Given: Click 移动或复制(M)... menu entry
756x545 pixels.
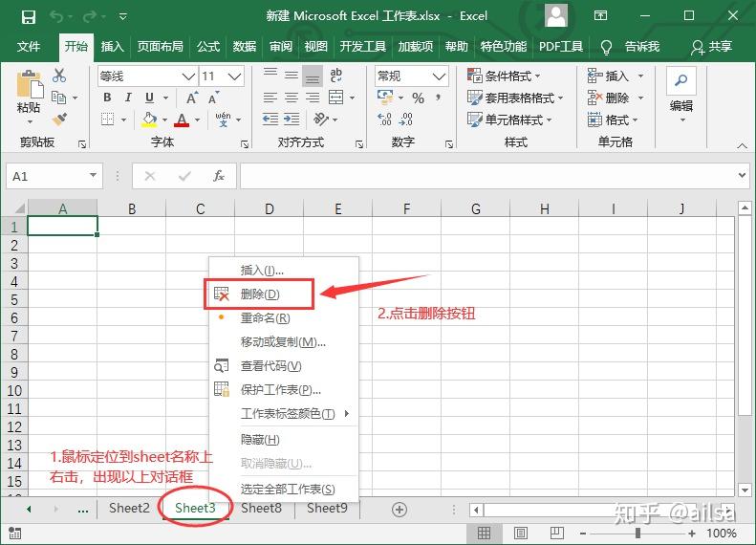Looking at the screenshot, I should click(x=284, y=342).
